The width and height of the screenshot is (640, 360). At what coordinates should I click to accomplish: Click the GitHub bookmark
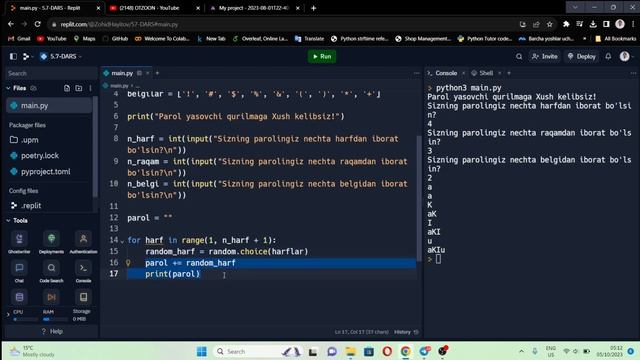point(116,39)
